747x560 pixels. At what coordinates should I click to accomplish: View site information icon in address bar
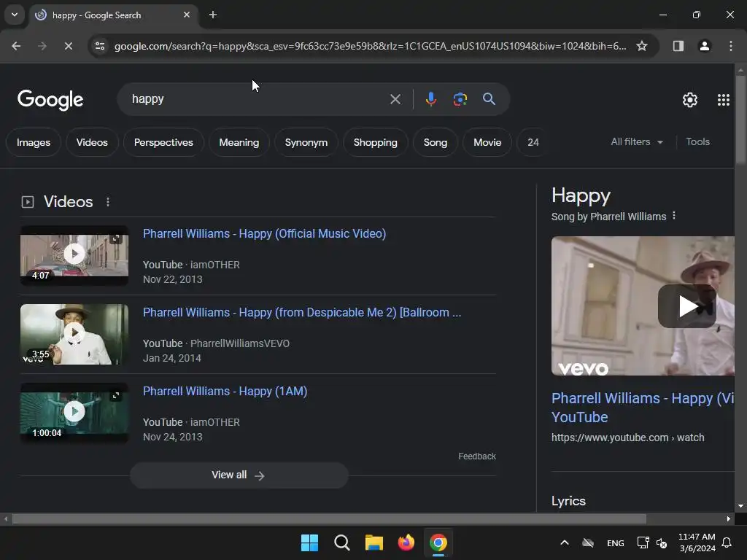click(x=100, y=46)
